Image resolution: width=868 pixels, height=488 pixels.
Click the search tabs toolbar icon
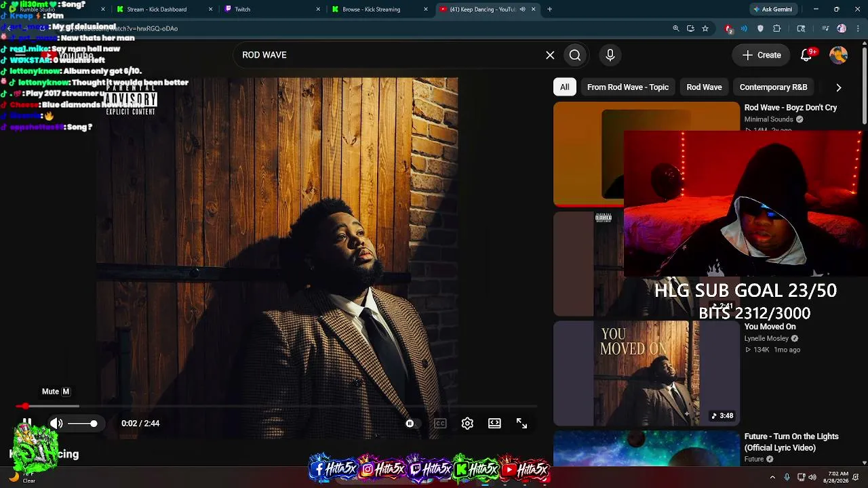click(801, 28)
